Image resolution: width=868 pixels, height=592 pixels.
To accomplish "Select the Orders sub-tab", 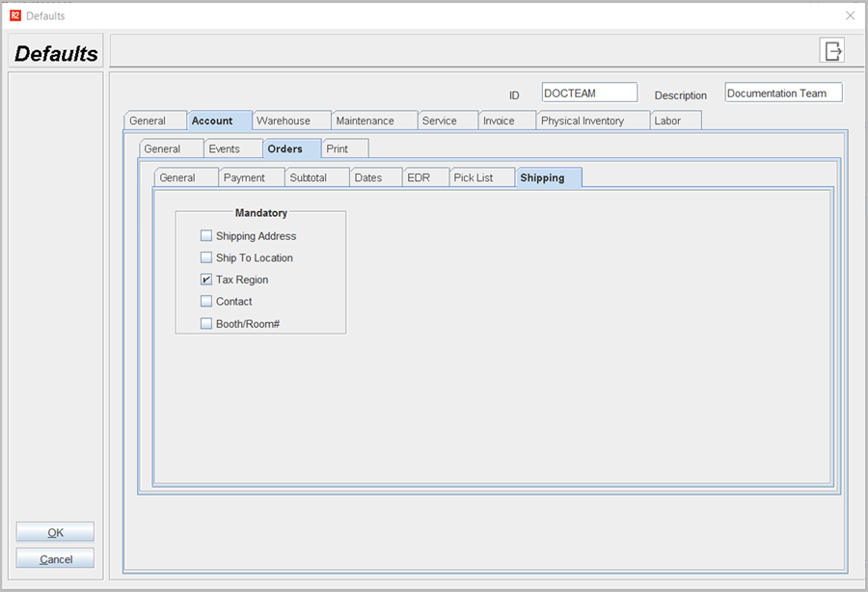I will pos(291,148).
